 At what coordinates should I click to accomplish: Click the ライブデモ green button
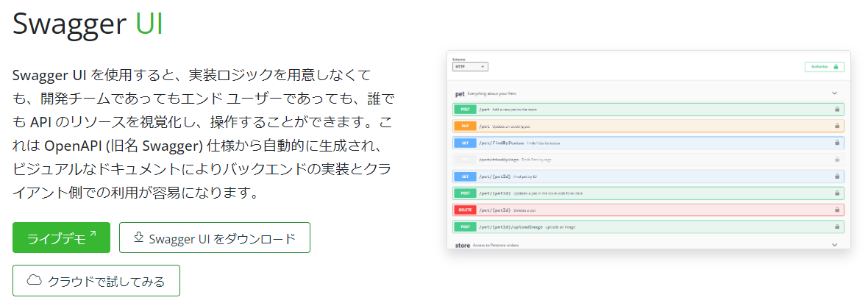click(x=62, y=238)
